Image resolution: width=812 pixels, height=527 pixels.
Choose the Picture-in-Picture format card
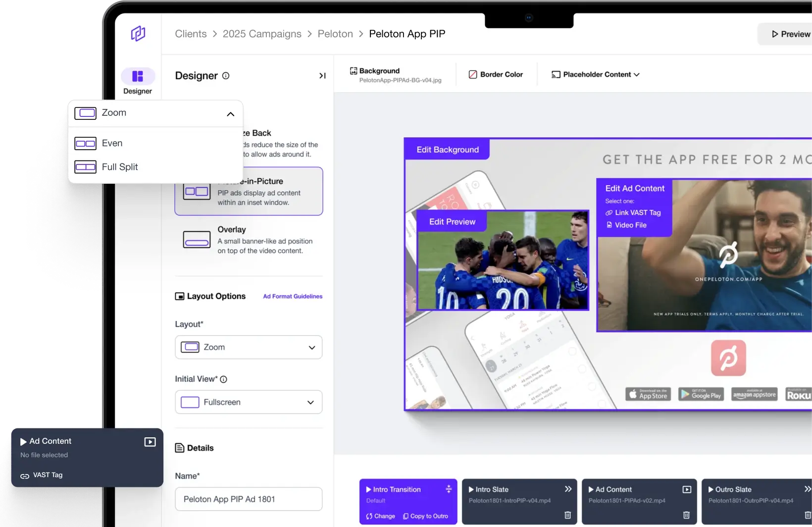pyautogui.click(x=249, y=191)
